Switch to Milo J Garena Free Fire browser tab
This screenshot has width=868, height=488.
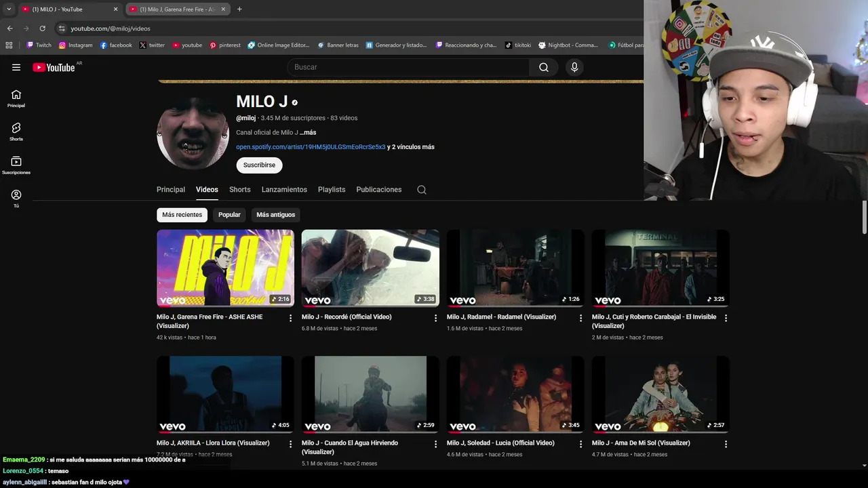point(178,9)
